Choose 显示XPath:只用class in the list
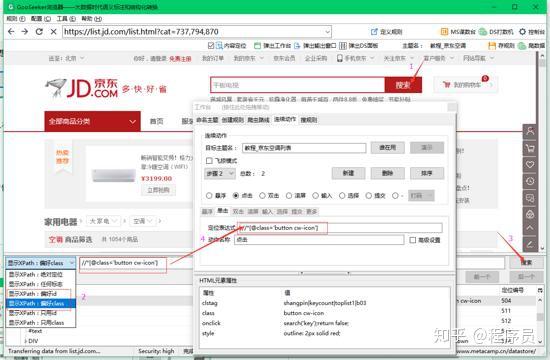The image size is (550, 360). [41, 323]
